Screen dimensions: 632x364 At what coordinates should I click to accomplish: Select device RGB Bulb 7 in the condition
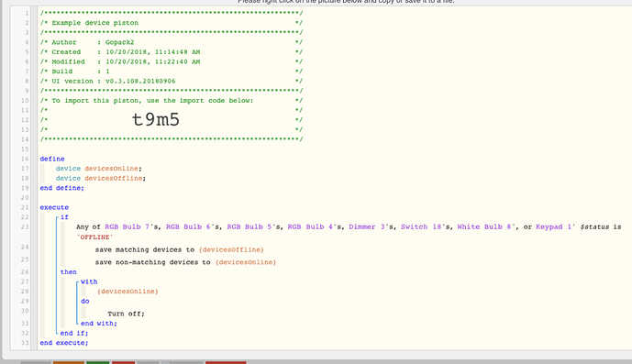click(127, 227)
